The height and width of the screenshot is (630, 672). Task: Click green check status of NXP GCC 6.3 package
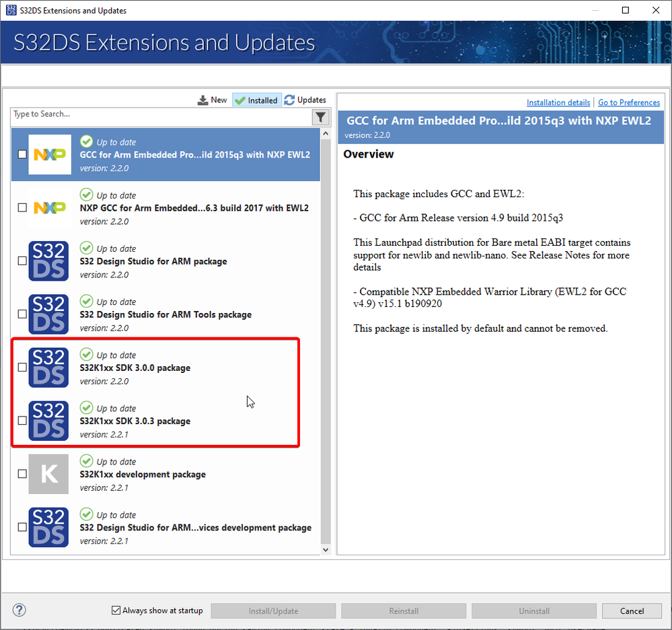[86, 195]
